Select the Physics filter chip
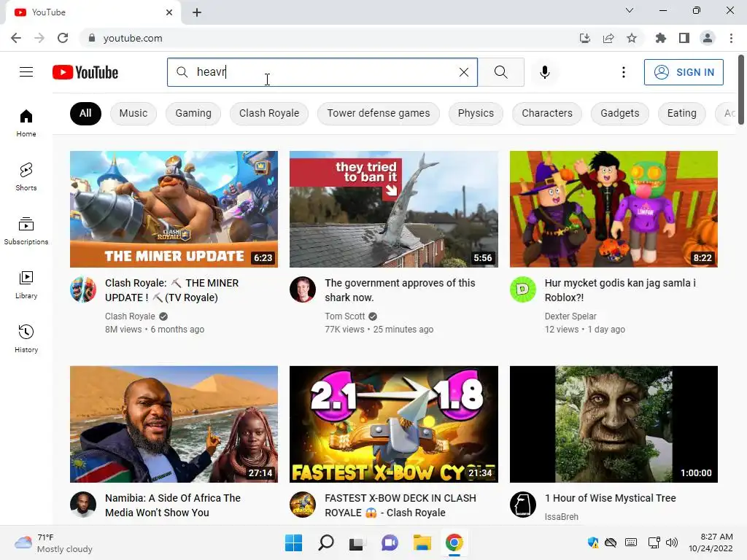The width and height of the screenshot is (747, 560). [476, 113]
